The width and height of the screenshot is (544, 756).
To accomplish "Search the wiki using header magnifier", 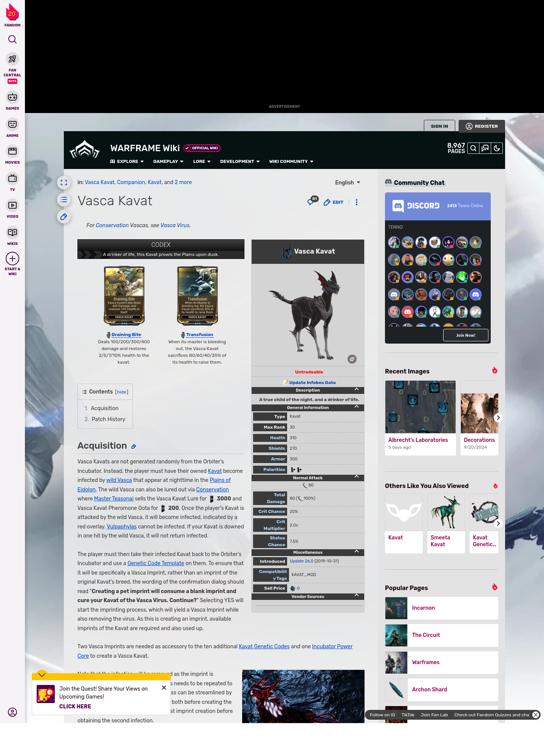I will 473,148.
